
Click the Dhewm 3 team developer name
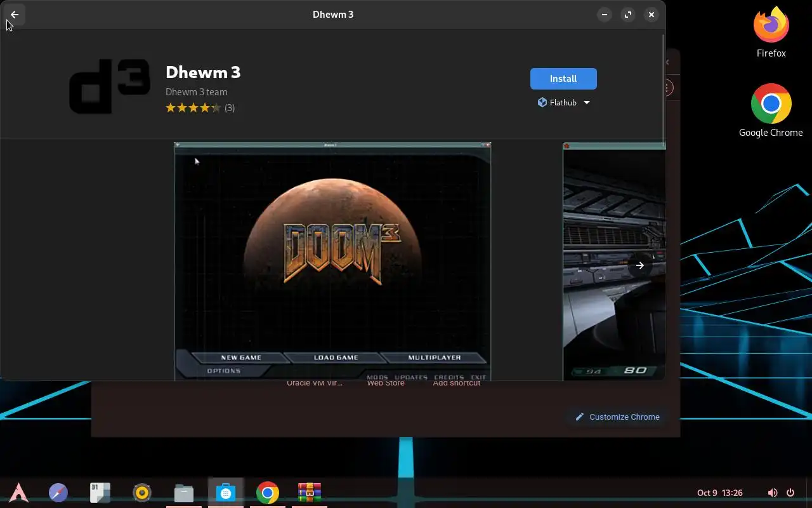click(x=196, y=92)
